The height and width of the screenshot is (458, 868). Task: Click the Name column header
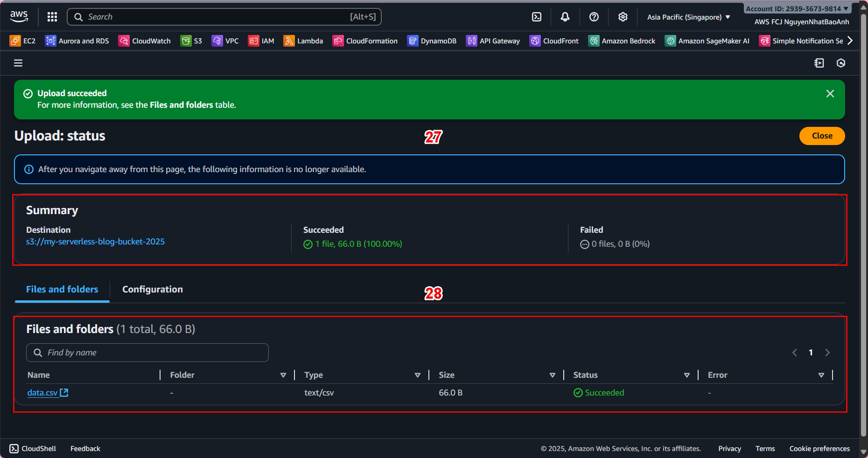click(39, 375)
